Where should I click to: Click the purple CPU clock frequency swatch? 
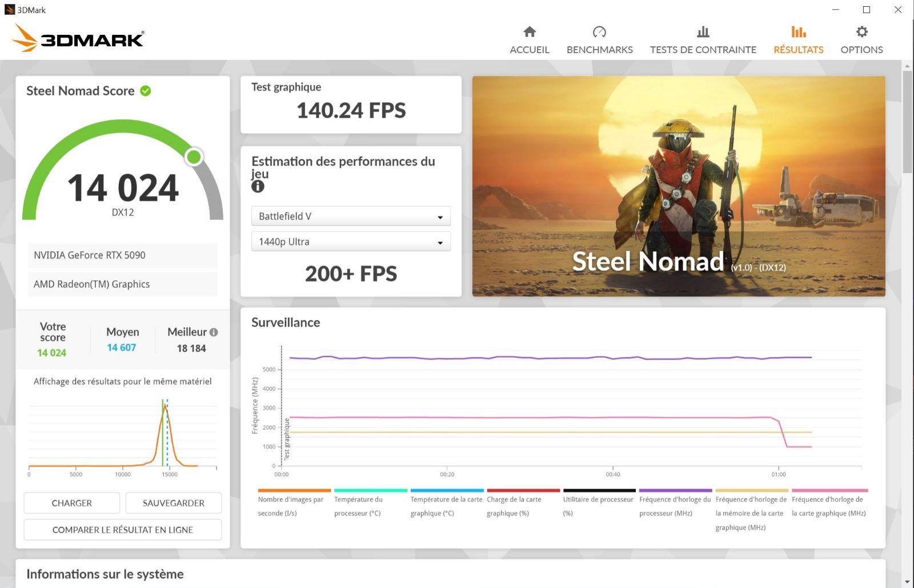coord(675,490)
